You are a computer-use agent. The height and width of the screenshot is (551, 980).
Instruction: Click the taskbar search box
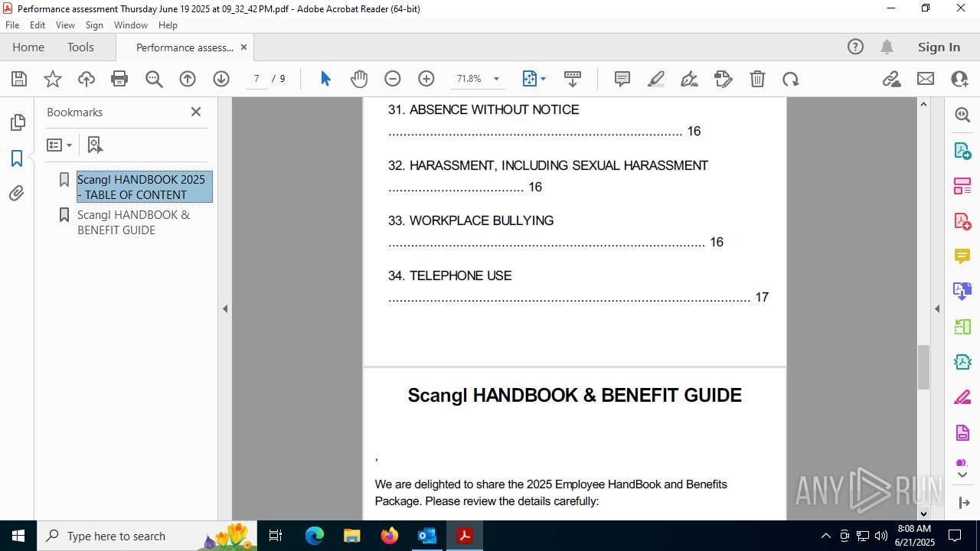coord(145,536)
